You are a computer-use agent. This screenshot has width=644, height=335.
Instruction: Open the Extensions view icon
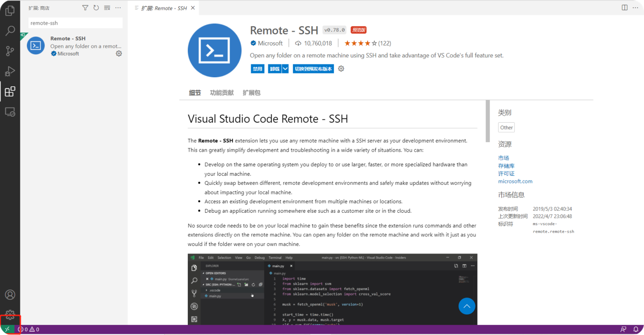[x=10, y=91]
